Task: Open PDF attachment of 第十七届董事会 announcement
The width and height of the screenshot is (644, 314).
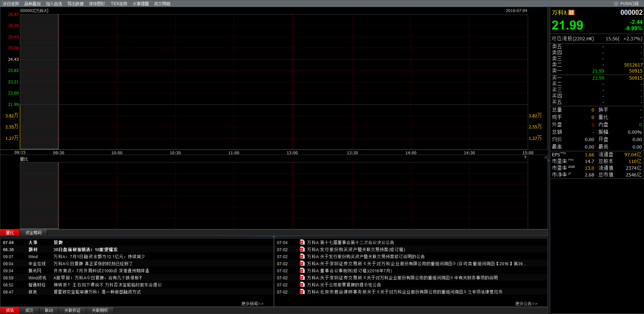Action: point(301,242)
